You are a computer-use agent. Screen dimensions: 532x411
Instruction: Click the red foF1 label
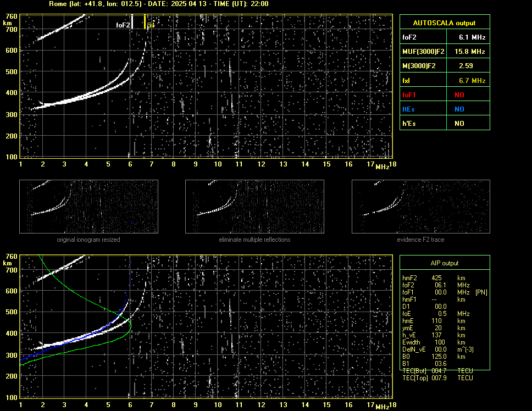tap(409, 95)
